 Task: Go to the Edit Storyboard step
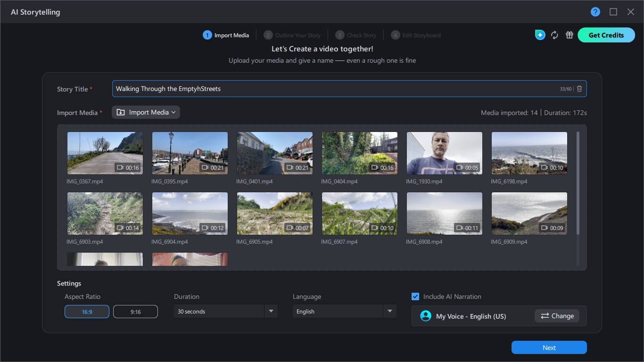pos(416,35)
